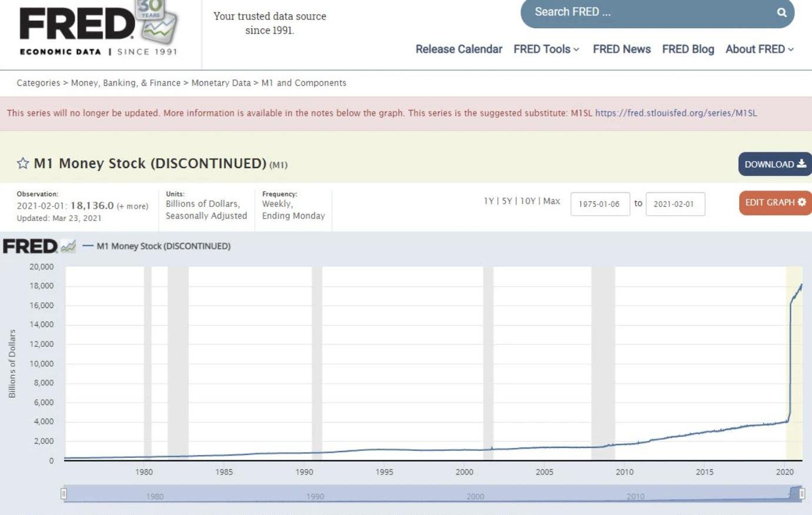Click the start date field 1975-01-06

pos(600,204)
